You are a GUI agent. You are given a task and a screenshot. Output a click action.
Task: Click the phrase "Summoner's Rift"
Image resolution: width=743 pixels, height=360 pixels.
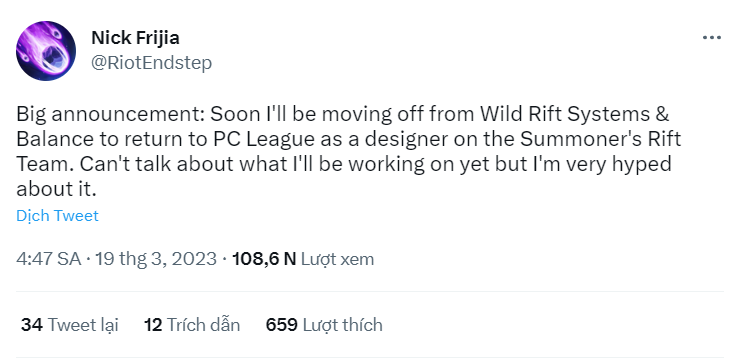point(600,139)
